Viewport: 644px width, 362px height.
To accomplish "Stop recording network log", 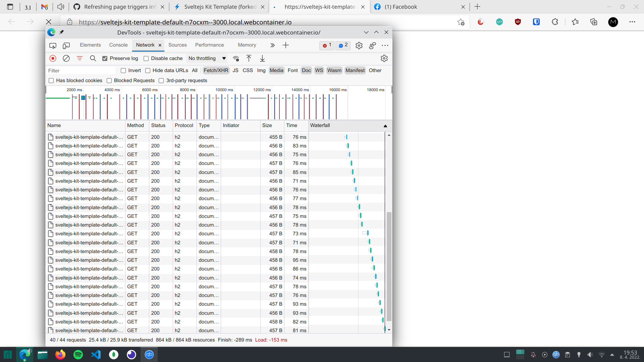I will [x=53, y=58].
